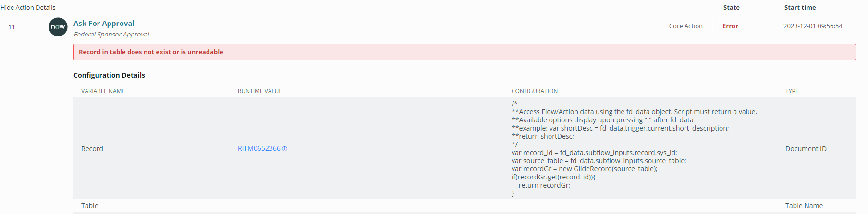
Task: Click the 2023-12-01 09:56:54 start timestamp
Action: tap(813, 26)
